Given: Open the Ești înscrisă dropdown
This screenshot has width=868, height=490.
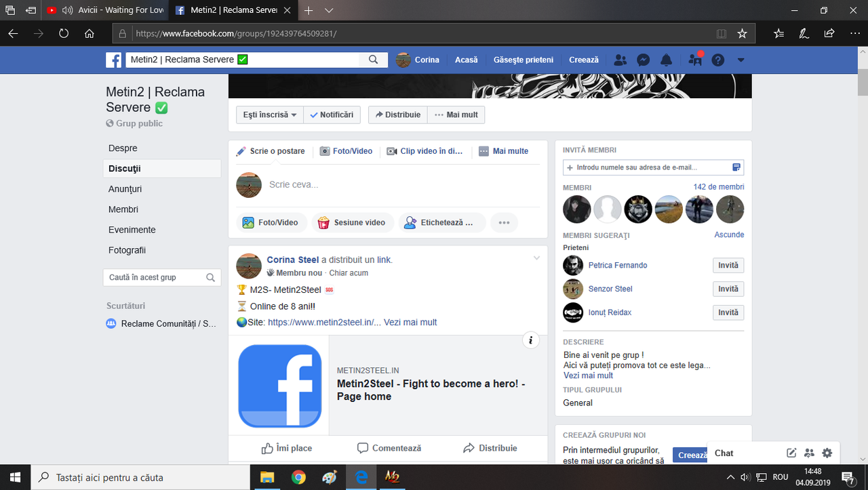Looking at the screenshot, I should [270, 115].
